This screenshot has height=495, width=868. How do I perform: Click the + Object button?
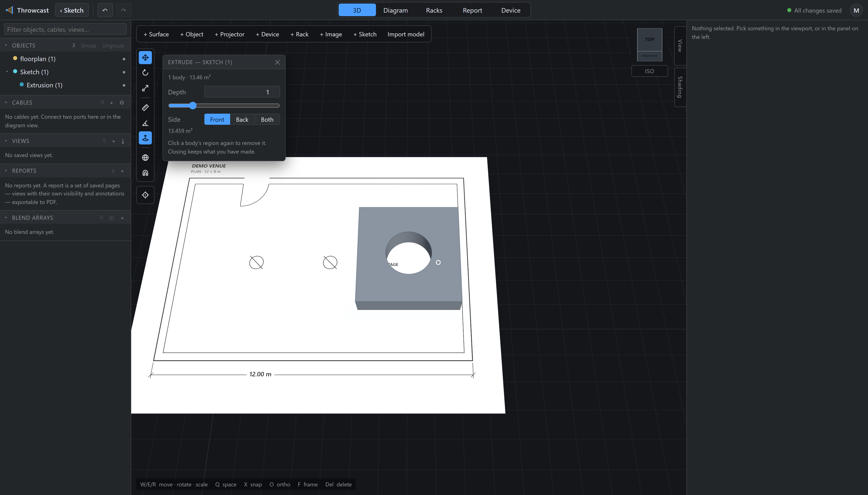[x=192, y=34]
